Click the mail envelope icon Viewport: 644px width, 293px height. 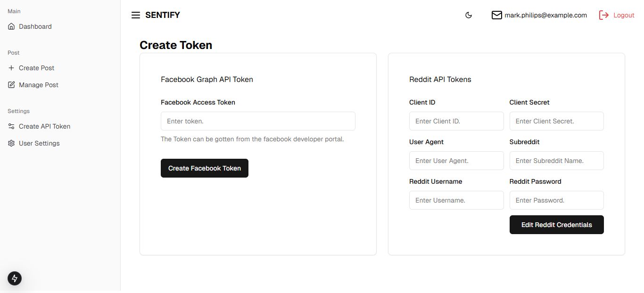tap(497, 15)
